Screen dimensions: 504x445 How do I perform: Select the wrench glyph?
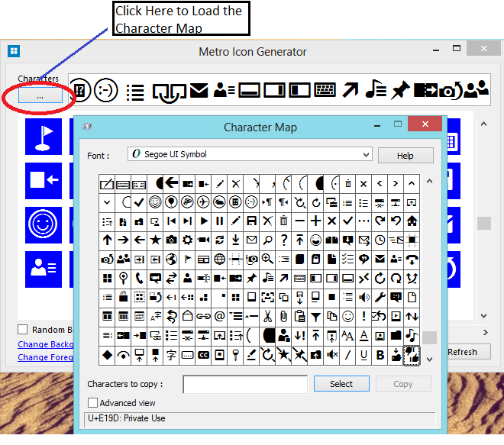pos(380,297)
